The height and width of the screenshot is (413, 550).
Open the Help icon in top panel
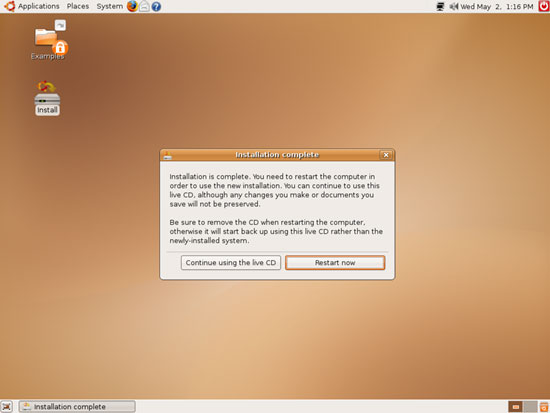coord(156,6)
